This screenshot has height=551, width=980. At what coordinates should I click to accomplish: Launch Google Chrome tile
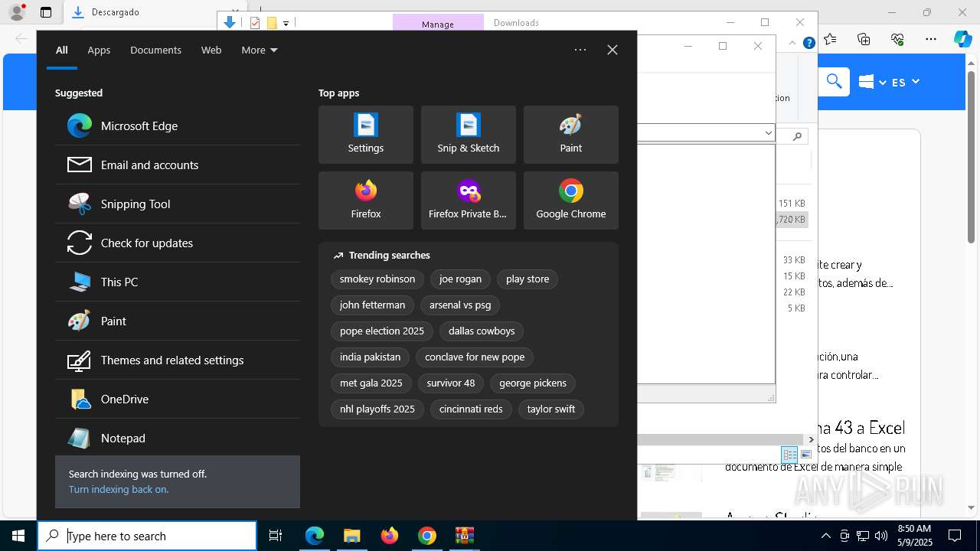[571, 201]
